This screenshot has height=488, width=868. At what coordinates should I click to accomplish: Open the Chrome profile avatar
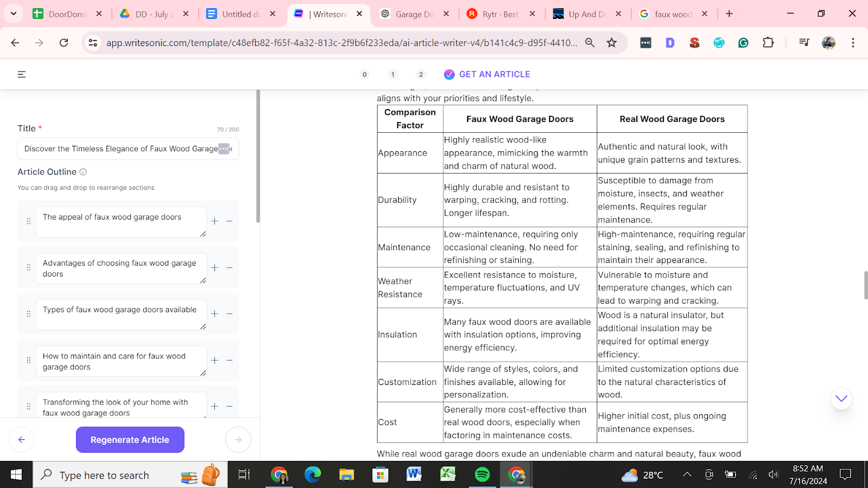click(828, 43)
